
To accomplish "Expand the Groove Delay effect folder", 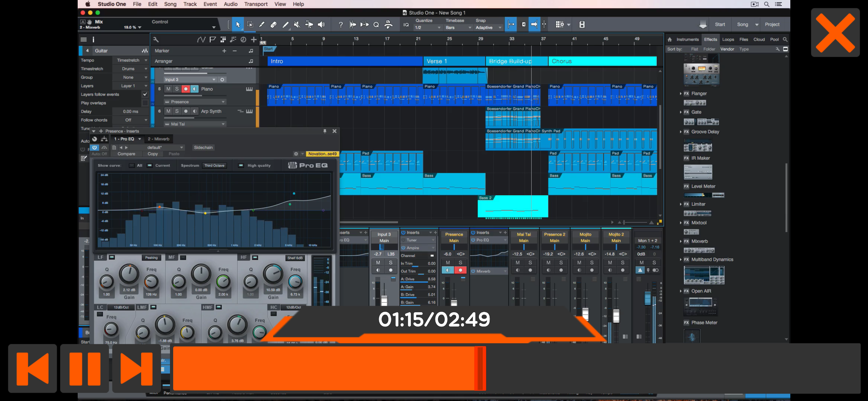I will coord(681,132).
